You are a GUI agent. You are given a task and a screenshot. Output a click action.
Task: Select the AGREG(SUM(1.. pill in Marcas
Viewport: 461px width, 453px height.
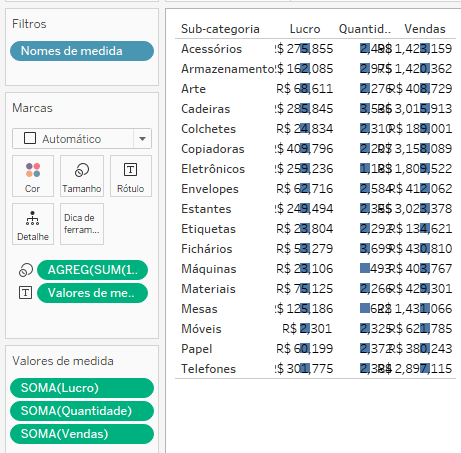[x=92, y=270]
